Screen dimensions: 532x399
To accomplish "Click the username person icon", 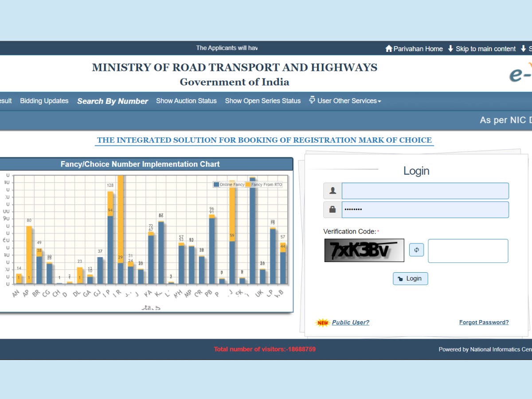I will (332, 191).
